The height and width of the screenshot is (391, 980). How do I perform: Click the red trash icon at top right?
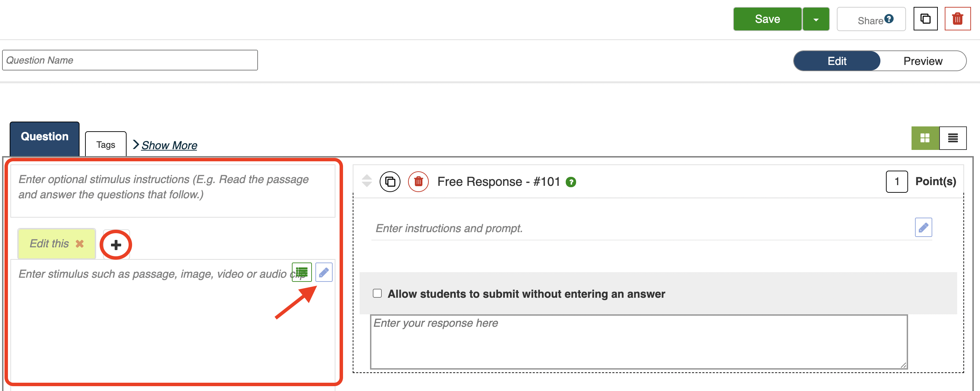pyautogui.click(x=957, y=19)
